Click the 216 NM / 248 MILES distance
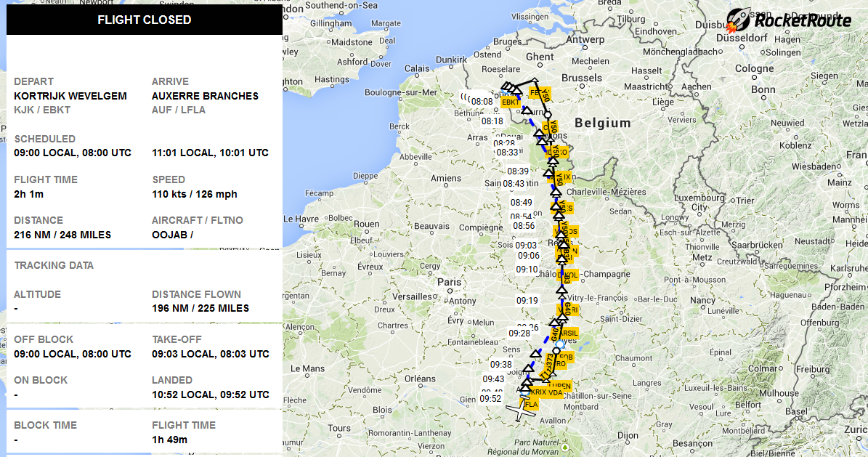This screenshot has width=868, height=457. pyautogui.click(x=62, y=235)
